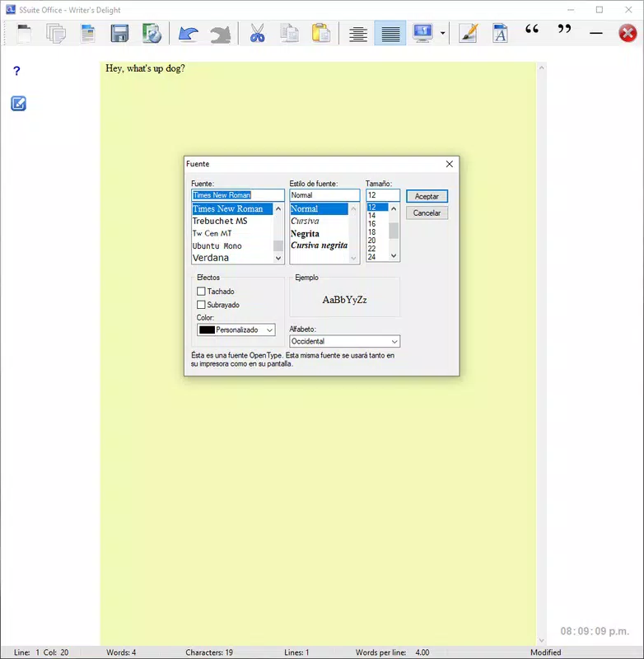Click the Estilo de fuente input field
Screen dimensions: 644x659
(324, 195)
